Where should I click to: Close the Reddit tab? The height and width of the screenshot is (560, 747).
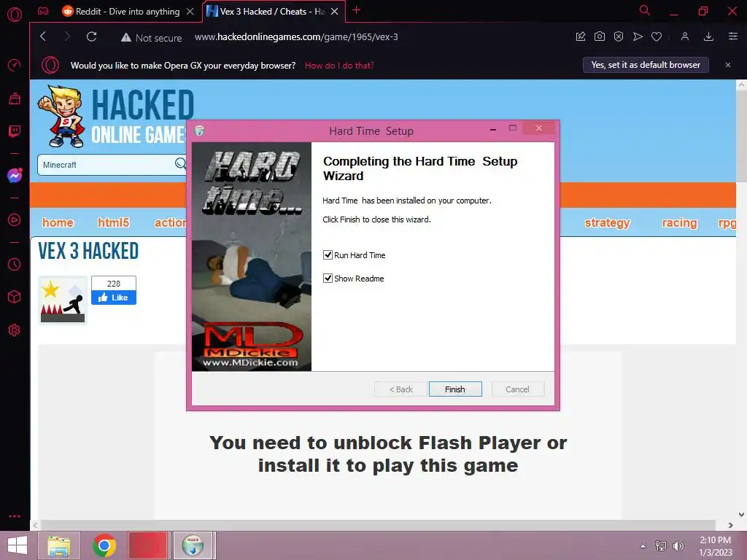(x=190, y=12)
